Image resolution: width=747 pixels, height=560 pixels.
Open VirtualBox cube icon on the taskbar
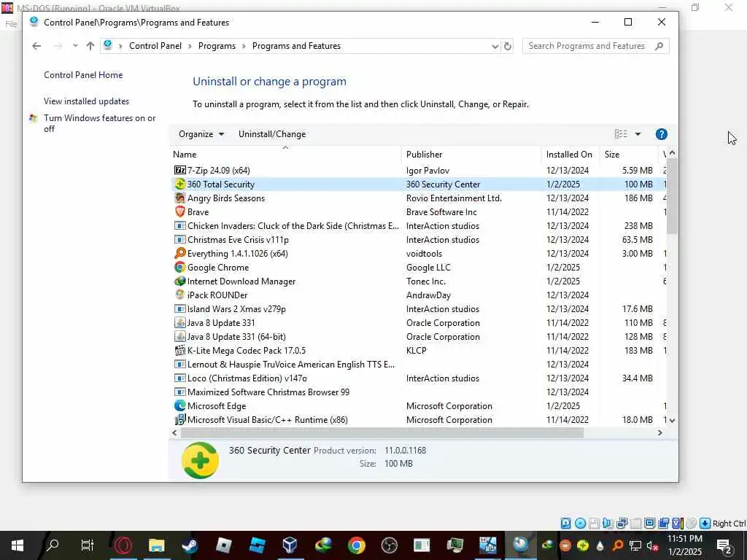click(290, 545)
